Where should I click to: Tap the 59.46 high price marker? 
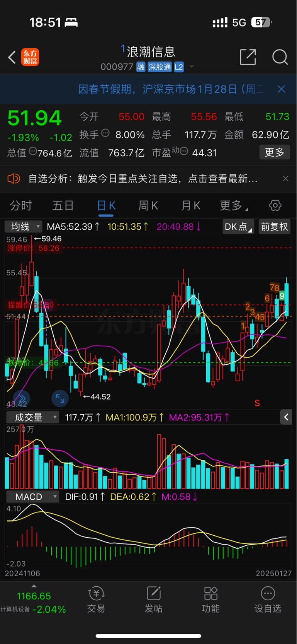pos(48,239)
